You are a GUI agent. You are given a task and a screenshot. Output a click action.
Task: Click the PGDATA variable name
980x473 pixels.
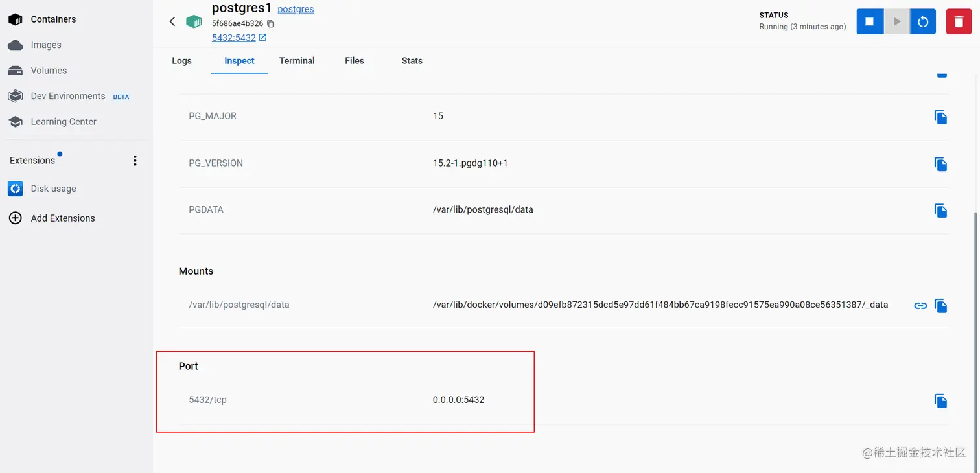coord(205,209)
